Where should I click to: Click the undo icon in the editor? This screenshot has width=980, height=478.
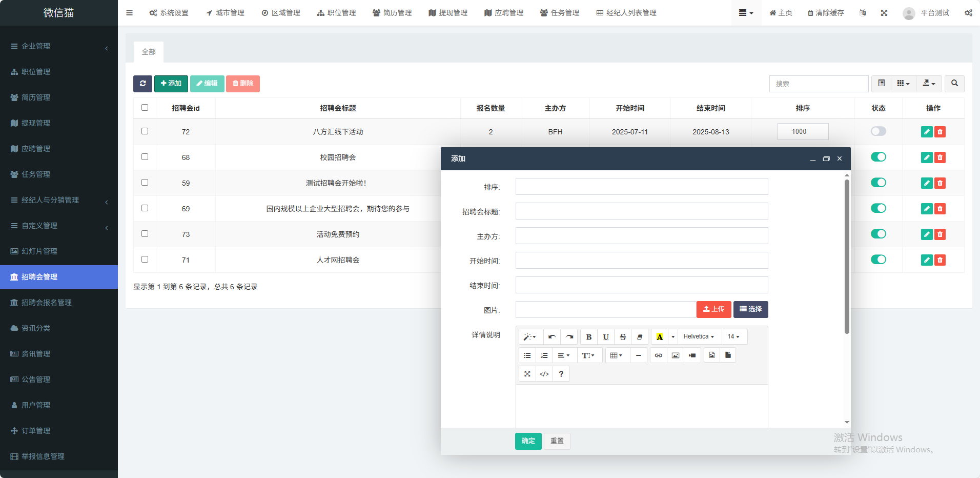pos(552,337)
